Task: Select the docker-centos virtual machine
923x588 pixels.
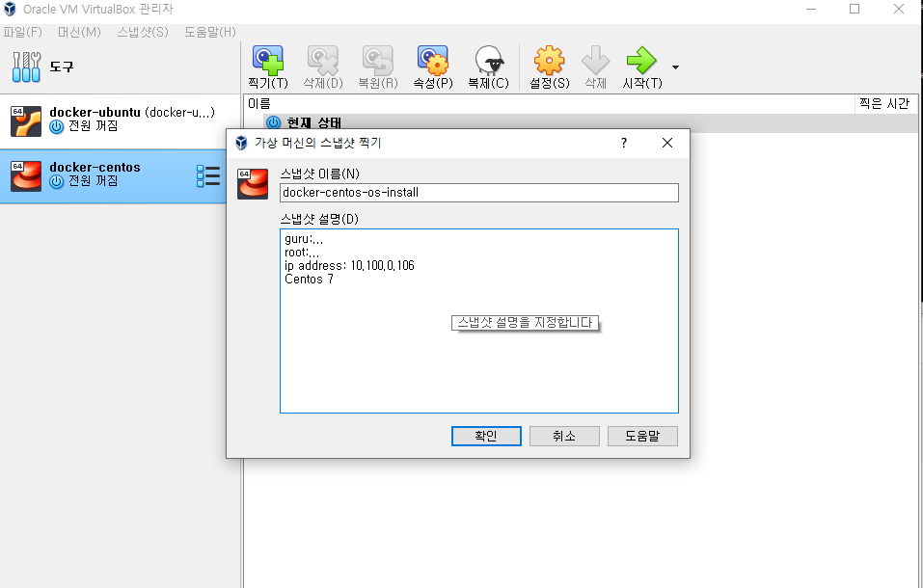Action: (x=113, y=175)
